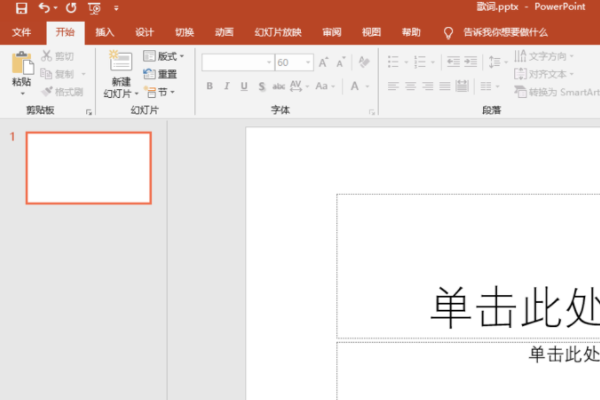Open the 设计 tab
600x400 pixels.
pos(145,33)
